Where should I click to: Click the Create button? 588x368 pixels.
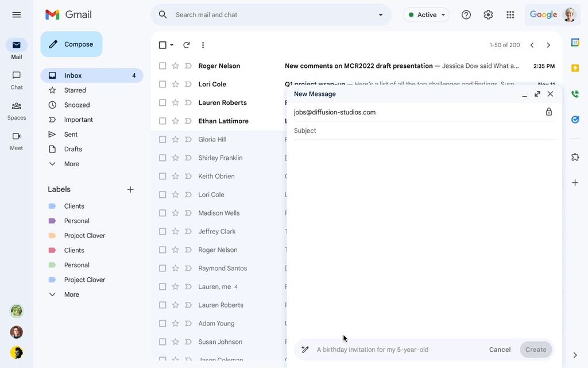[x=535, y=349]
